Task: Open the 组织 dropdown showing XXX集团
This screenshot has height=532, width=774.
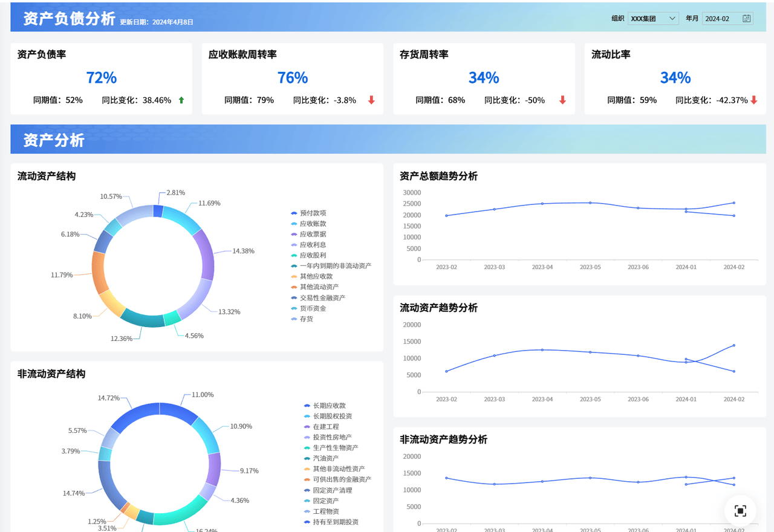Action: tap(653, 19)
